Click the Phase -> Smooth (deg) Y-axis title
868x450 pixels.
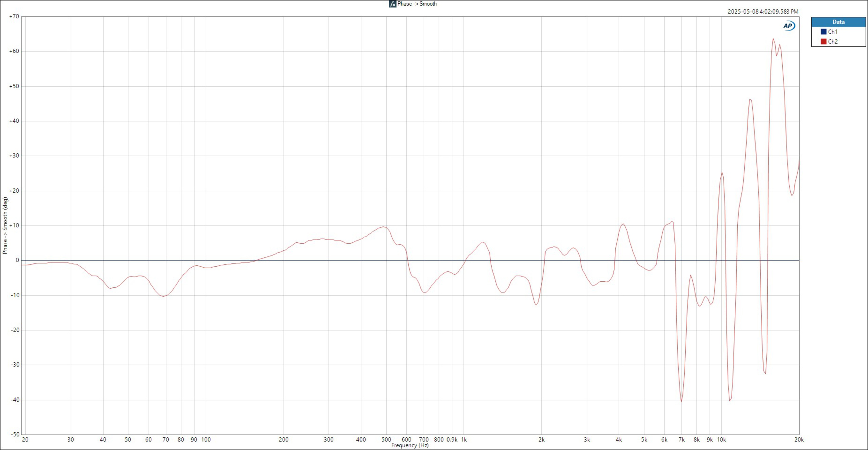[5, 225]
